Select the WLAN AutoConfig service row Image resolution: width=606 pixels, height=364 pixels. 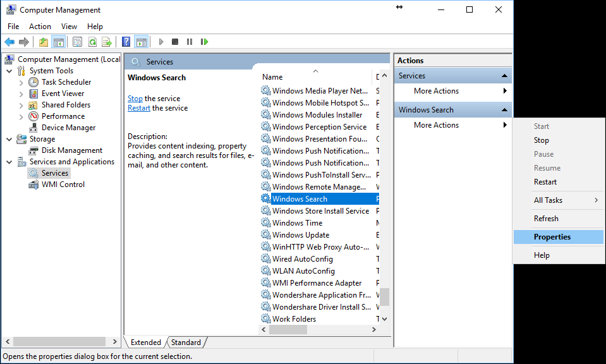pyautogui.click(x=319, y=271)
